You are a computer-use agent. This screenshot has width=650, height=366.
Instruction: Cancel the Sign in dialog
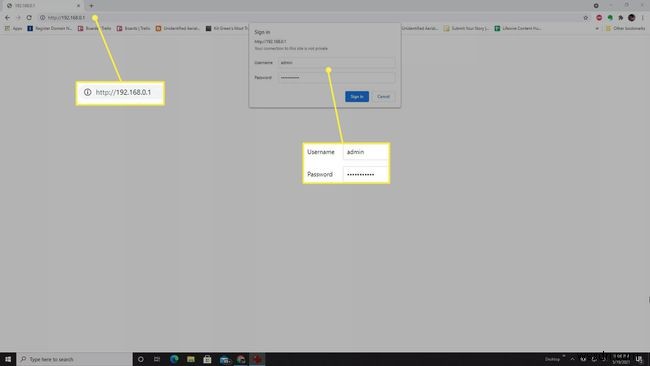pos(383,97)
